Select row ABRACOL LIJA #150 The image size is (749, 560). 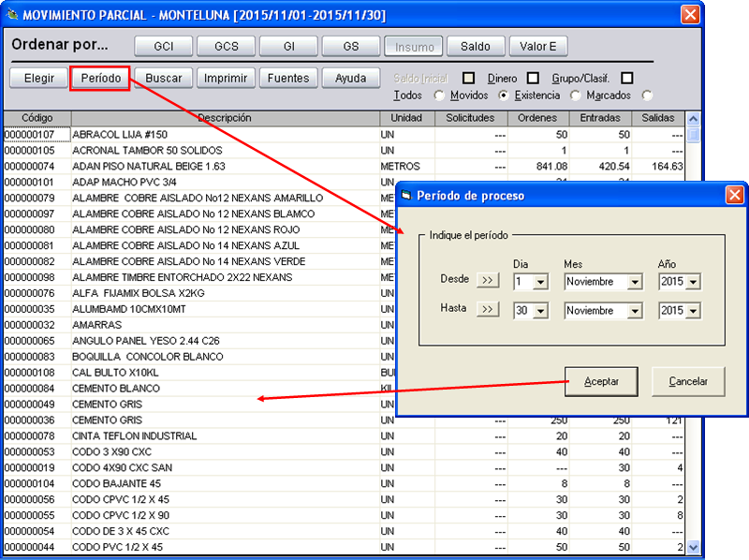[x=344, y=135]
